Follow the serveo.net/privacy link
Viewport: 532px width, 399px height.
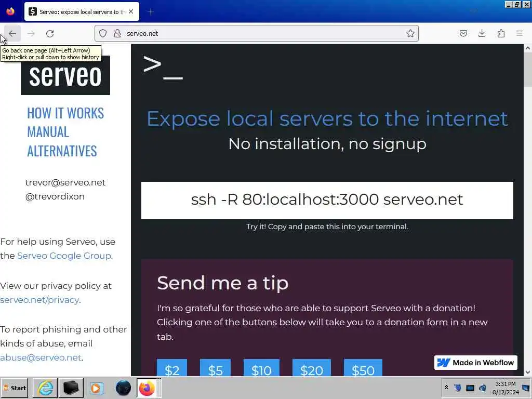pyautogui.click(x=39, y=300)
